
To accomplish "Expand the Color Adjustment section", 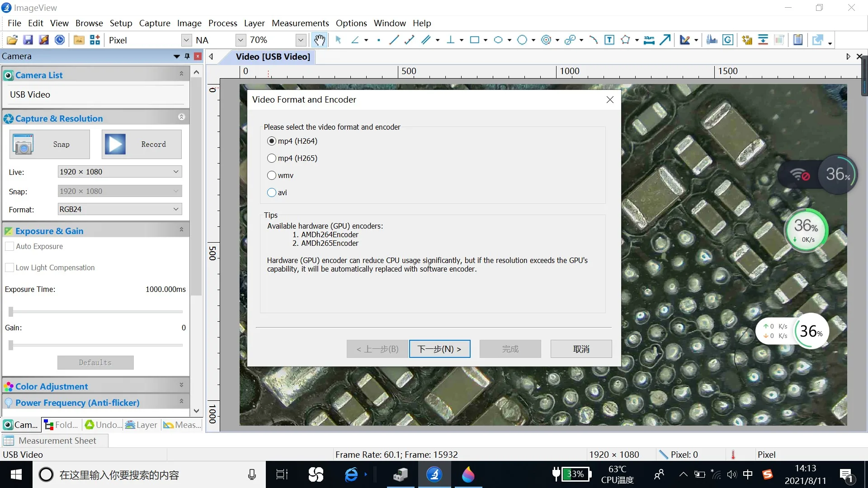I will [181, 385].
